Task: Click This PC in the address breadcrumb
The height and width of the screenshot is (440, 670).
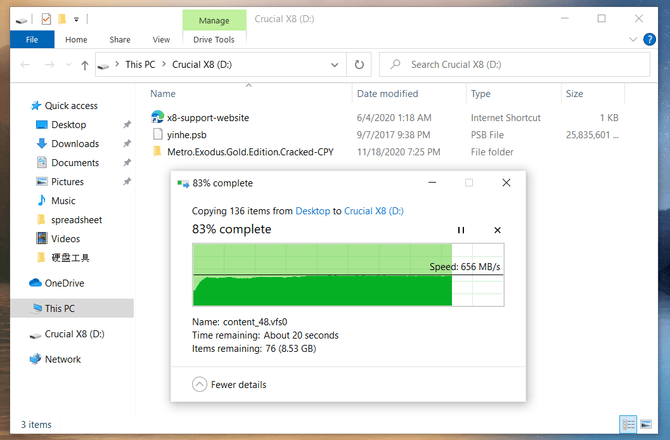Action: [140, 65]
